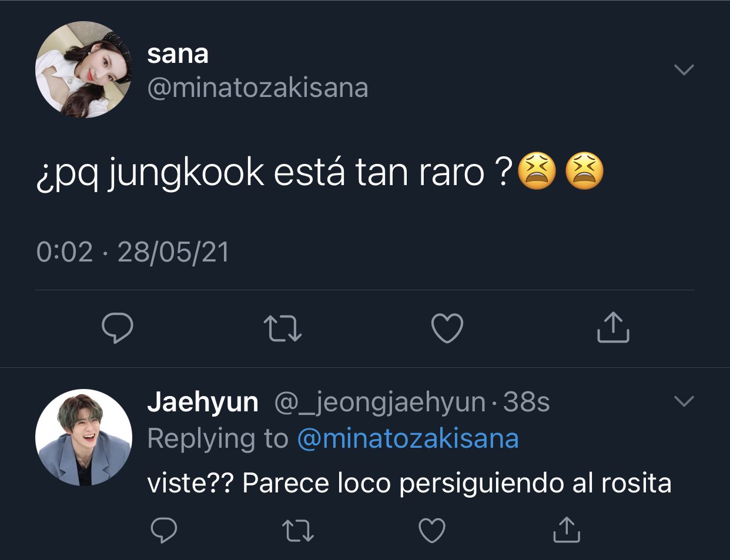Open the 38s reply timestamp

pos(527,403)
